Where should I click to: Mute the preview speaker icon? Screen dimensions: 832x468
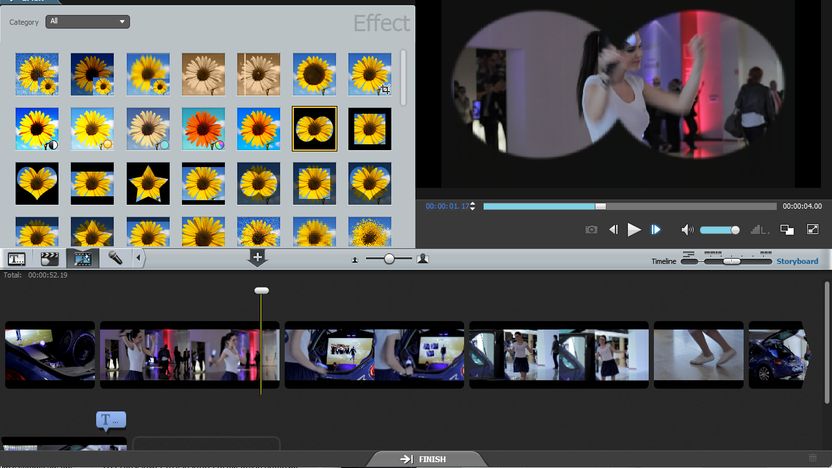click(x=687, y=230)
